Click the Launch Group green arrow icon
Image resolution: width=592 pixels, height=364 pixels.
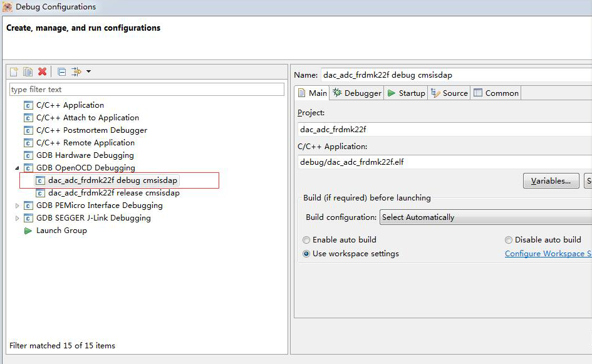(x=28, y=231)
